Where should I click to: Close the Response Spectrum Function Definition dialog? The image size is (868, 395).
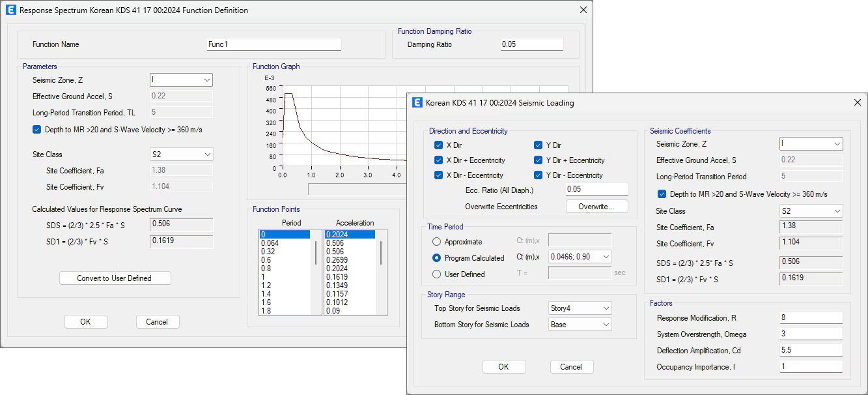click(583, 10)
